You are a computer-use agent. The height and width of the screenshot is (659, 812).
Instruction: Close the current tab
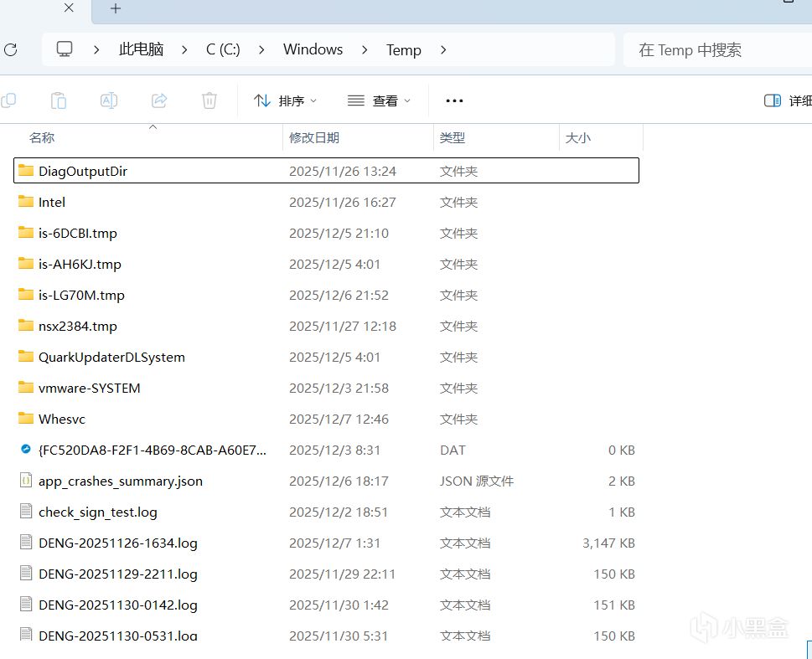point(69,8)
